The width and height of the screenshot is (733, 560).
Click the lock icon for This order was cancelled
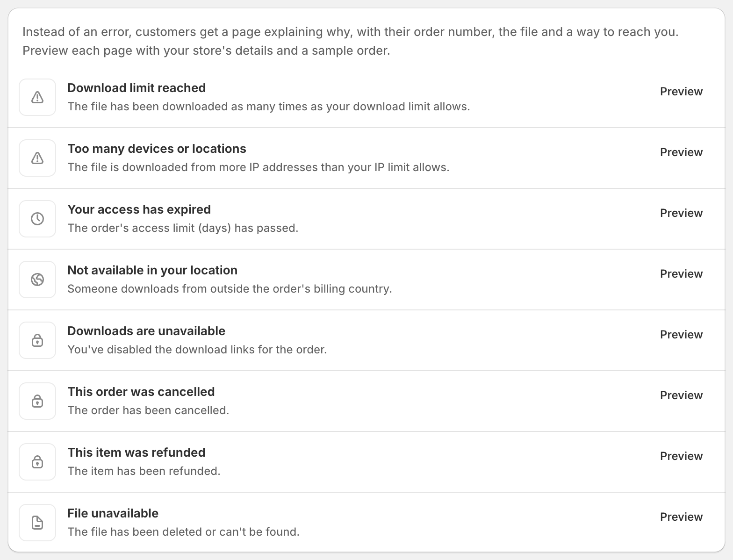point(37,401)
